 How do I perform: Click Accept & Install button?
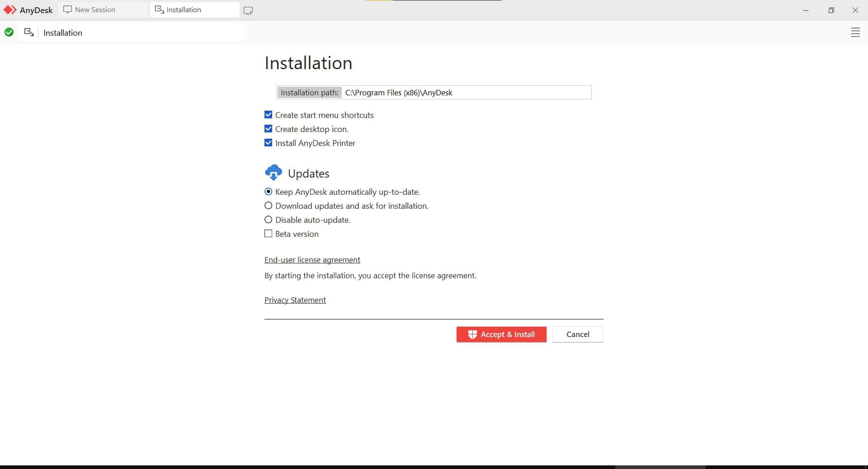click(x=501, y=334)
